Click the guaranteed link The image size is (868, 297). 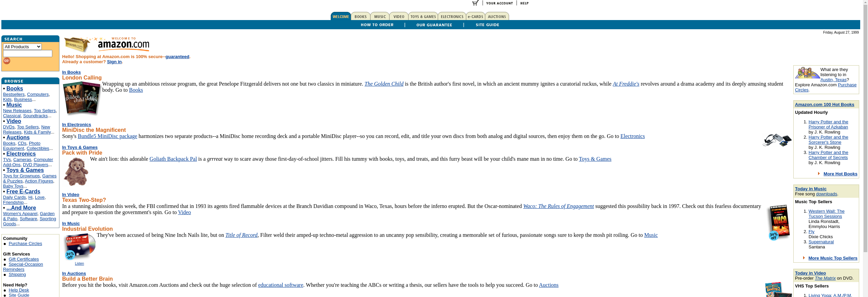177,57
